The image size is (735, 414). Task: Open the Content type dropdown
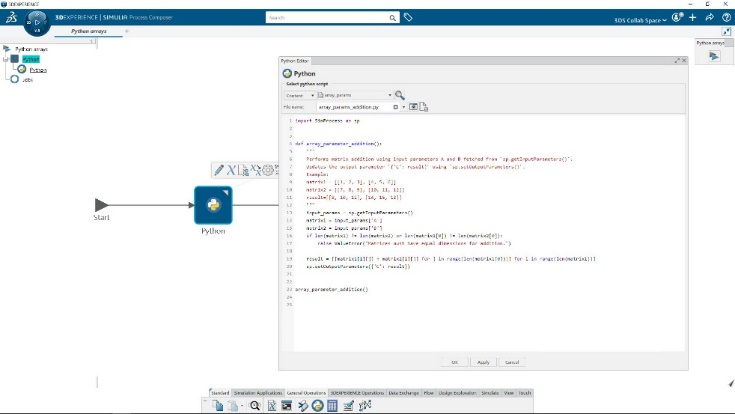click(300, 95)
